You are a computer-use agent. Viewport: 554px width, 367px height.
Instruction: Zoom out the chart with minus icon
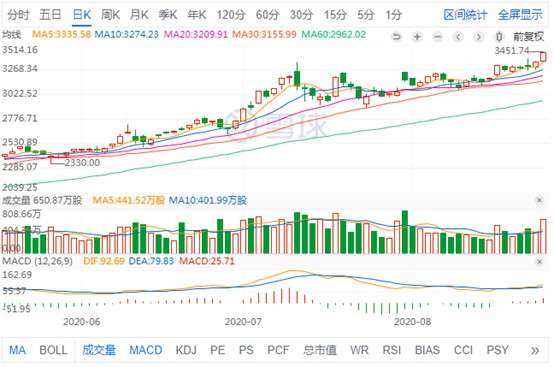[437, 37]
